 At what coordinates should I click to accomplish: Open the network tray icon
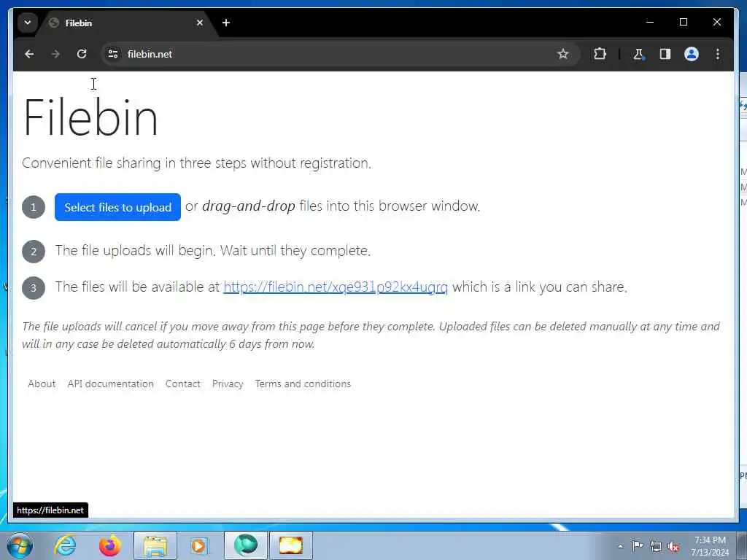point(656,547)
